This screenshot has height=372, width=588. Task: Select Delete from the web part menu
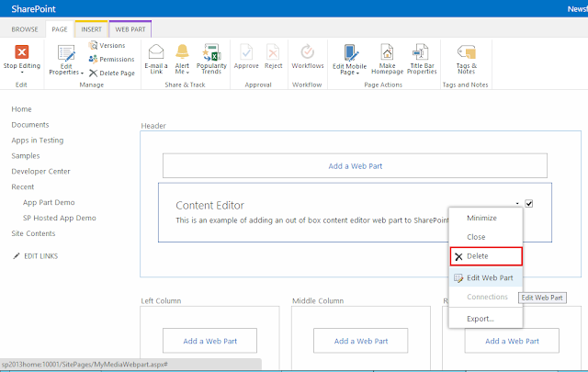pyautogui.click(x=486, y=256)
